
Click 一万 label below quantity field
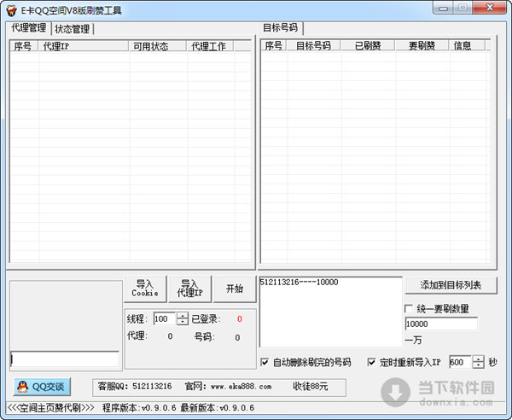413,341
